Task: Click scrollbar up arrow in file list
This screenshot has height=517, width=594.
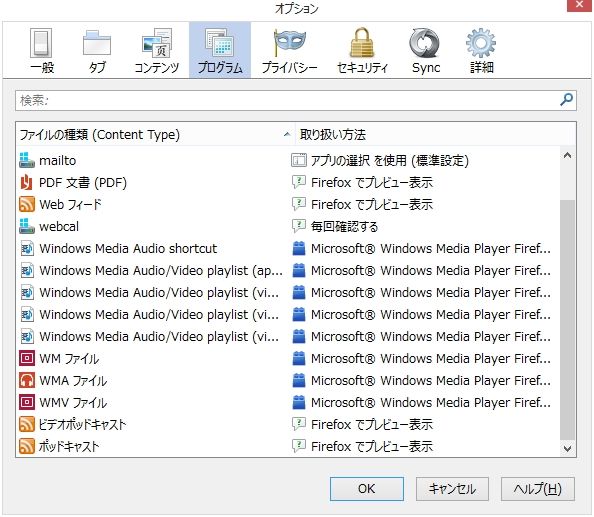Action: coord(567,155)
